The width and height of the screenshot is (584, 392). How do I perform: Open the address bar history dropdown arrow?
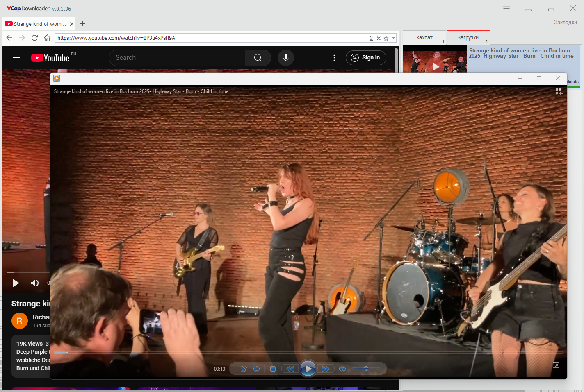click(x=393, y=38)
